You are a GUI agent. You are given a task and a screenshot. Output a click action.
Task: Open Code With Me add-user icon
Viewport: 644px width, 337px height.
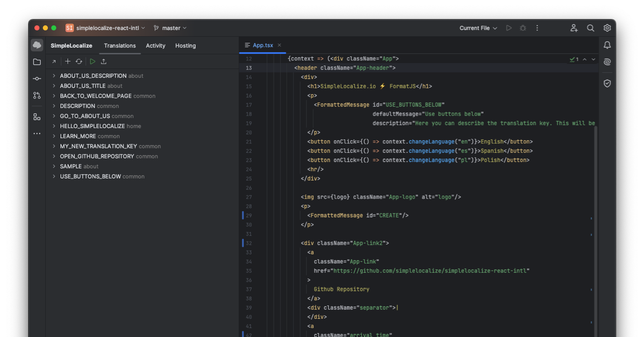[574, 28]
